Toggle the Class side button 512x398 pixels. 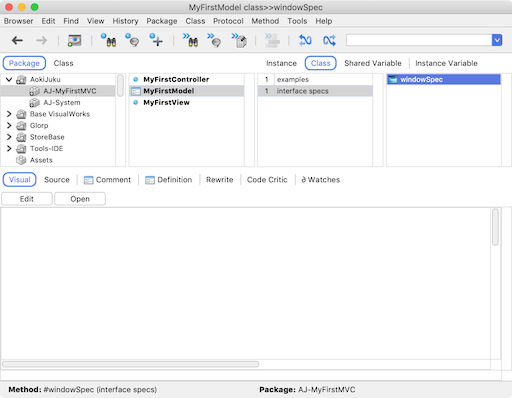[x=321, y=63]
